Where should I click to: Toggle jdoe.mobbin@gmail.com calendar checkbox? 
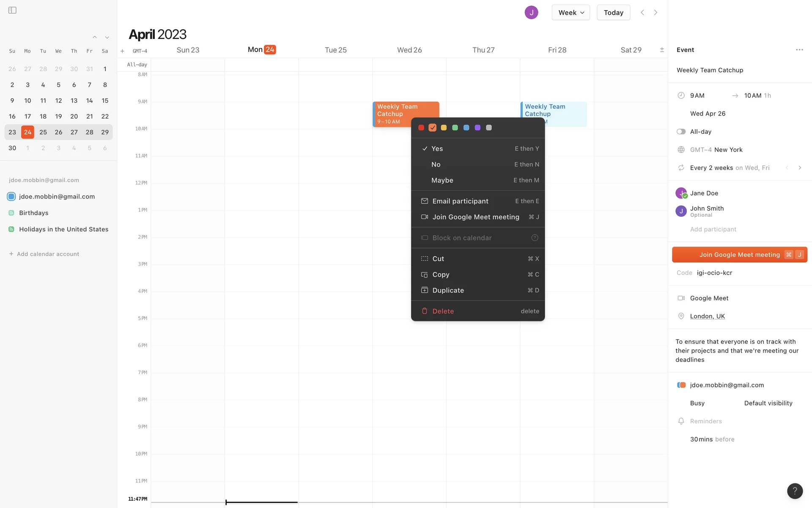coord(11,196)
